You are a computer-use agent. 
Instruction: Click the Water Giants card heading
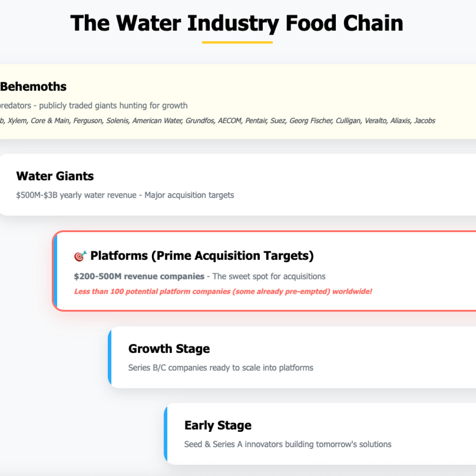coord(55,176)
